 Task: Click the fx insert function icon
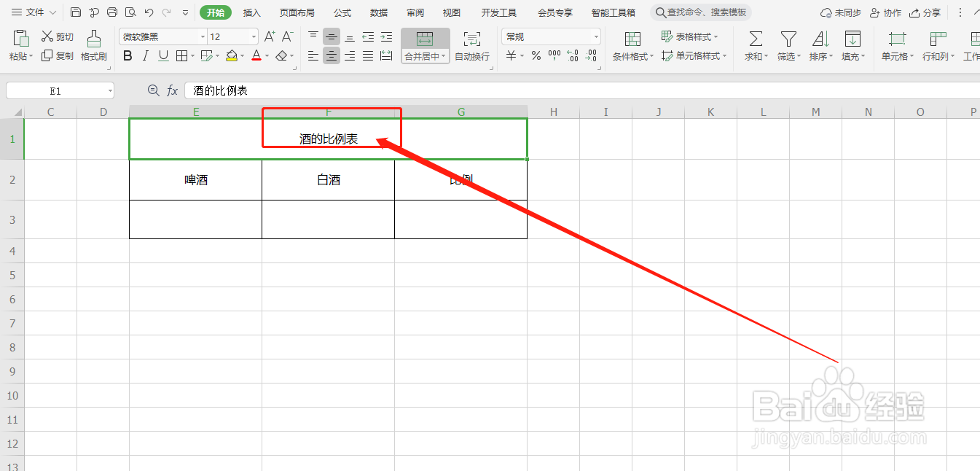click(173, 90)
